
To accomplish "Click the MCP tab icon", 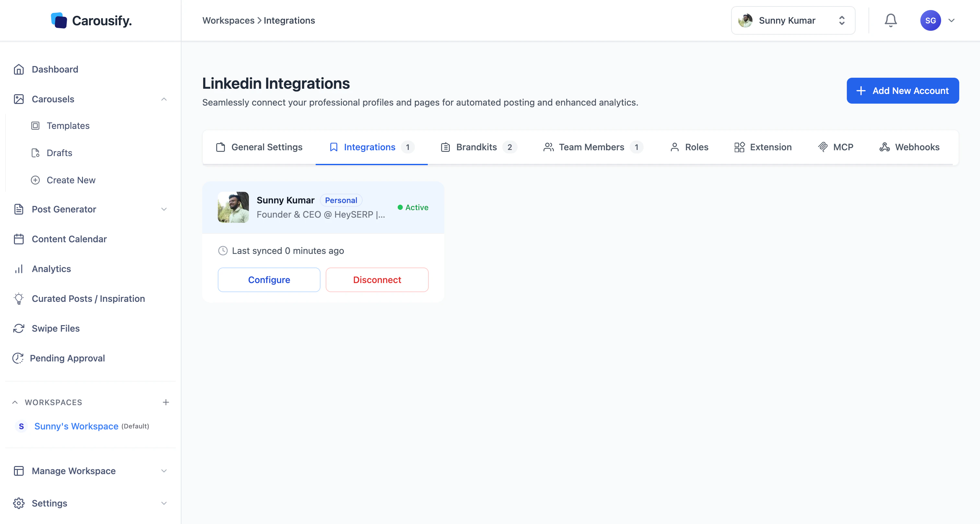I will tap(823, 147).
